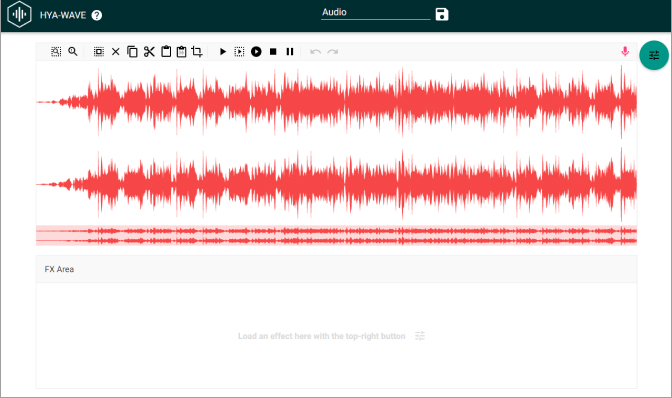This screenshot has width=672, height=398.
Task: Click the lower channel waveform
Action: pos(336,184)
